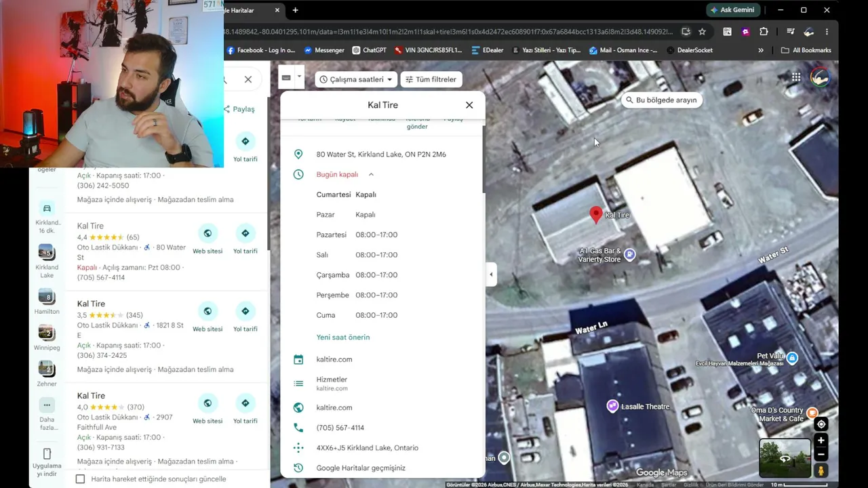Collapse the side panel with the arrow
868x488 pixels.
[491, 274]
